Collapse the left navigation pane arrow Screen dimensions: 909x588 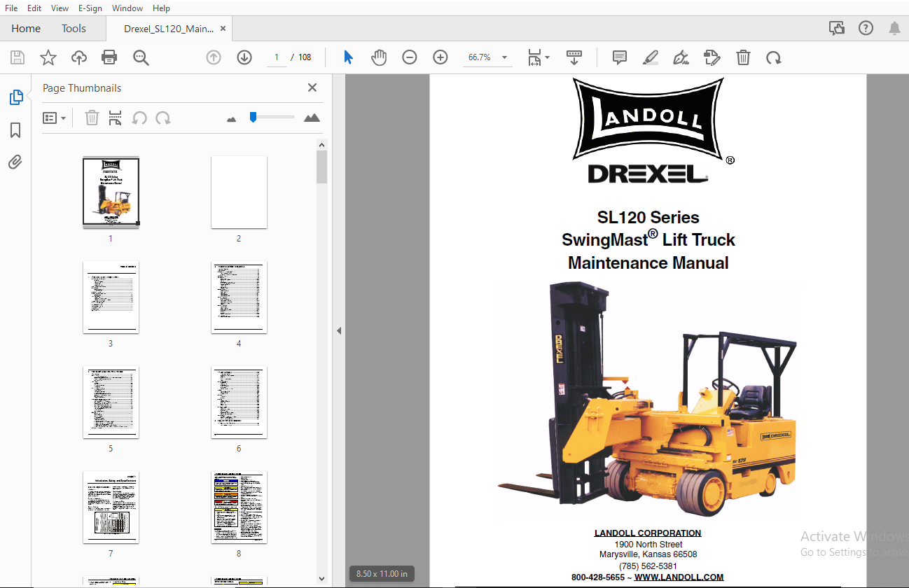click(x=339, y=330)
